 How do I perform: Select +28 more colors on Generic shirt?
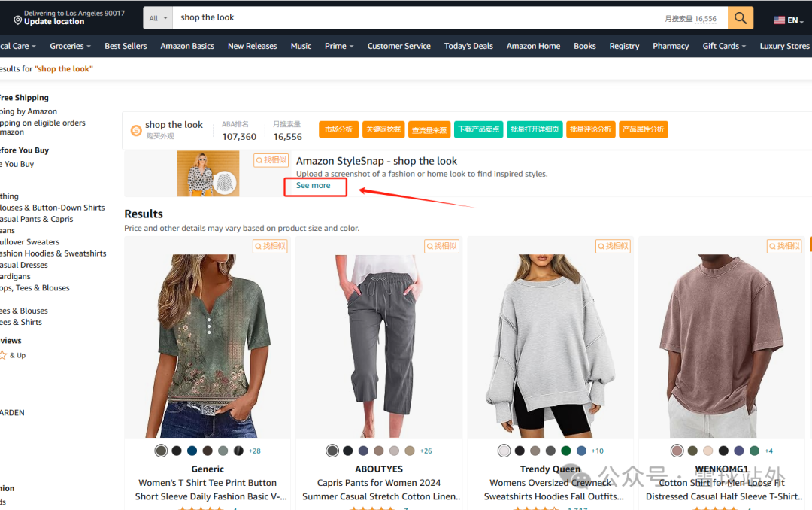254,451
